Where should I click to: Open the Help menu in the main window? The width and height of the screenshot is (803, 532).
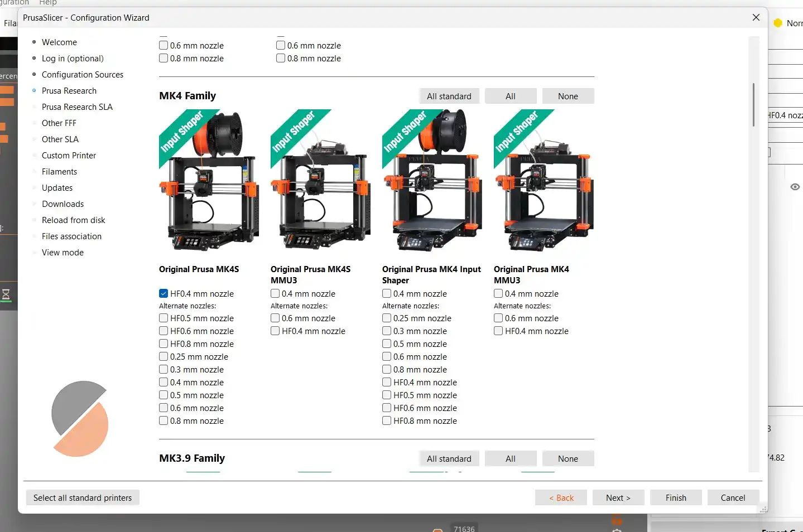coord(48,3)
